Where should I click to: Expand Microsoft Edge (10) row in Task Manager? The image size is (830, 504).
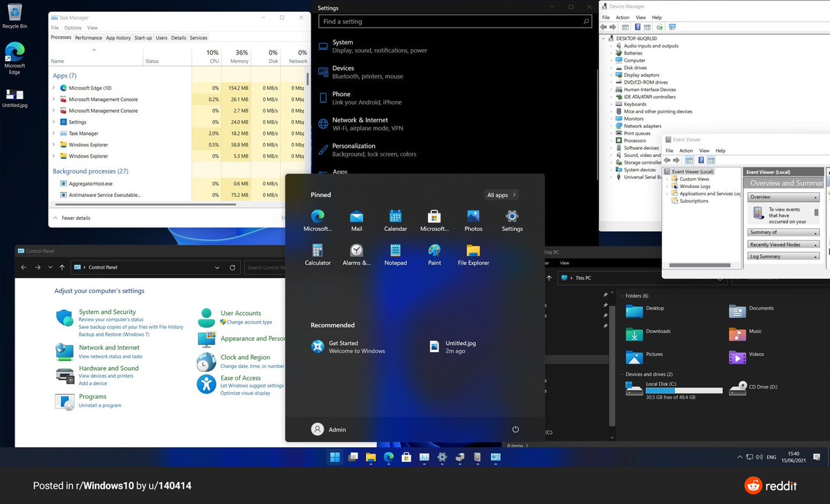coord(54,88)
